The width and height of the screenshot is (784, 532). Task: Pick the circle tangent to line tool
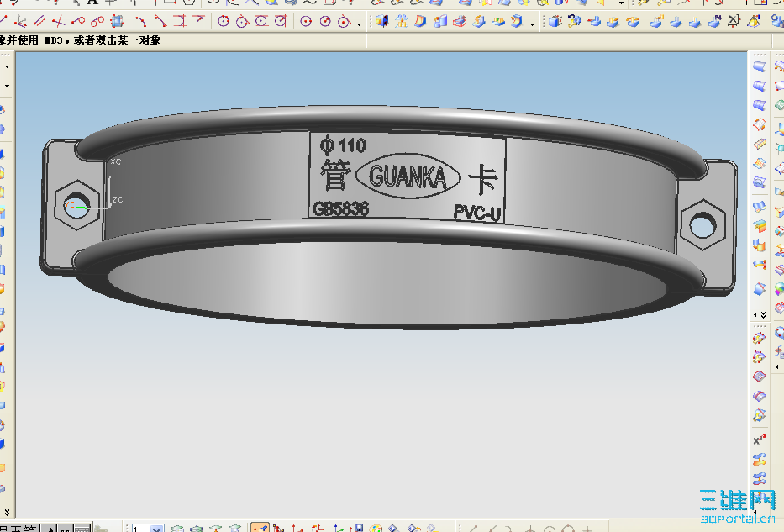[243, 21]
